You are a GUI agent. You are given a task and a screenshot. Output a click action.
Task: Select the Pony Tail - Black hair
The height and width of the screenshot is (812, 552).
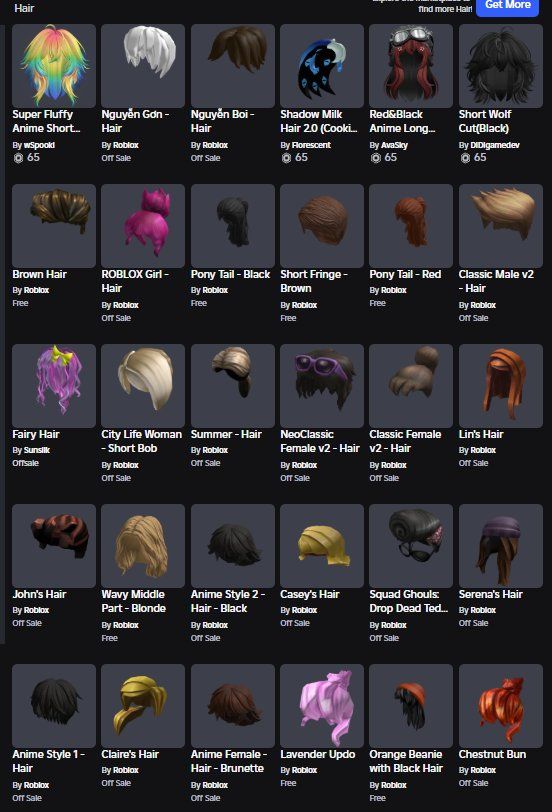click(x=233, y=226)
